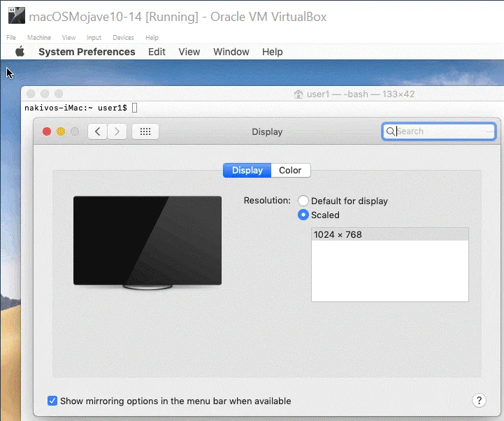
Task: Switch to the Display tab
Action: [247, 171]
